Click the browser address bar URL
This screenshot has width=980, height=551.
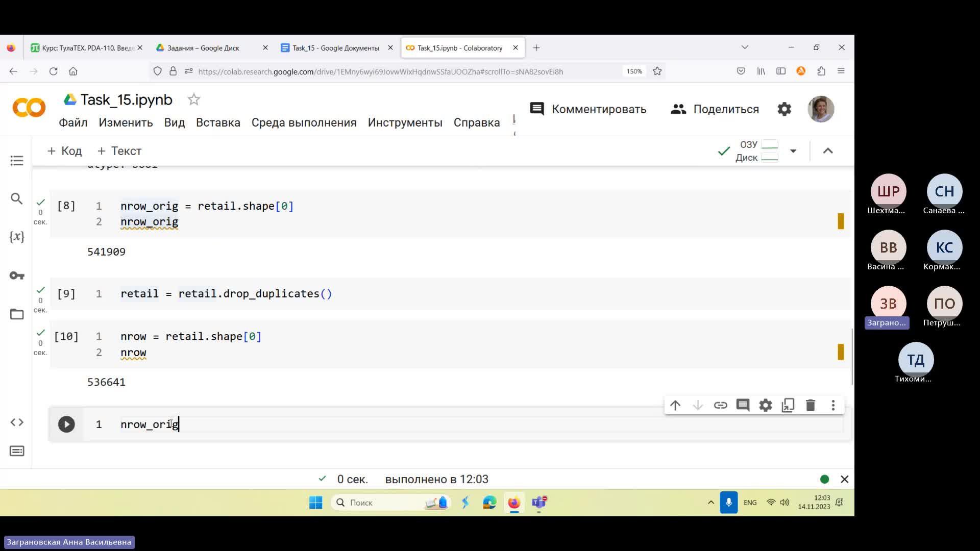380,71
